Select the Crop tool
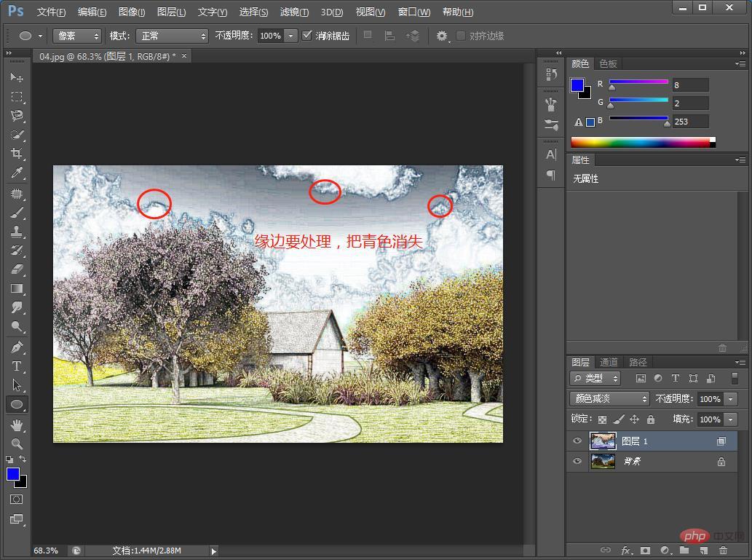The width and height of the screenshot is (752, 560). point(17,154)
